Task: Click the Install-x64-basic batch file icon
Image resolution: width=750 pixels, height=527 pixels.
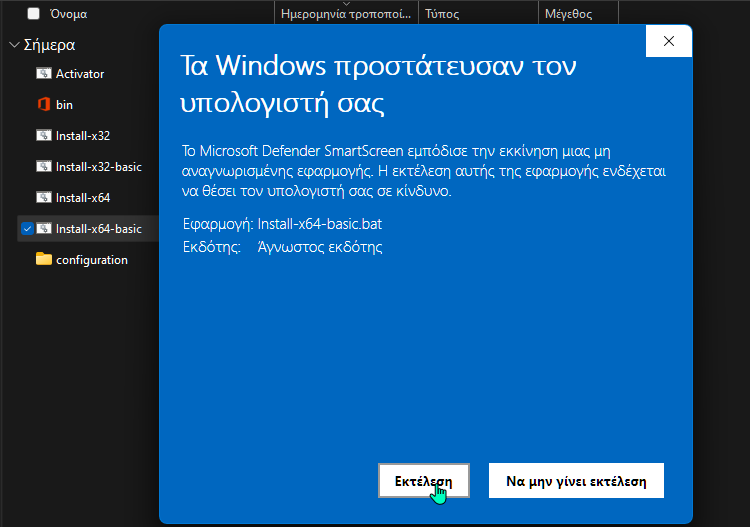Action: [x=44, y=229]
